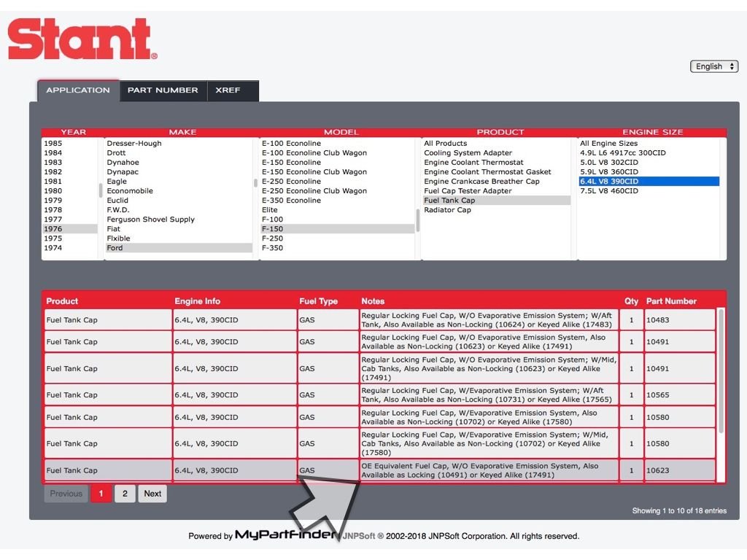
Task: Choose All Engine Sizes option
Action: coord(608,144)
